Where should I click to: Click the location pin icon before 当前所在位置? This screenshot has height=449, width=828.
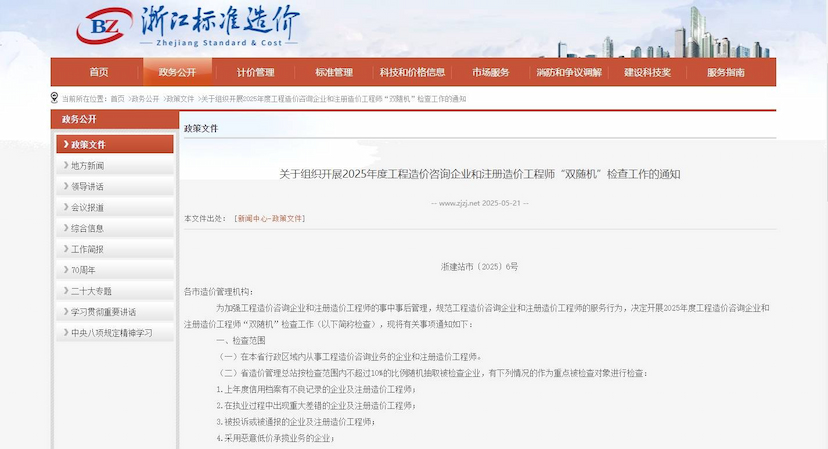coord(54,98)
